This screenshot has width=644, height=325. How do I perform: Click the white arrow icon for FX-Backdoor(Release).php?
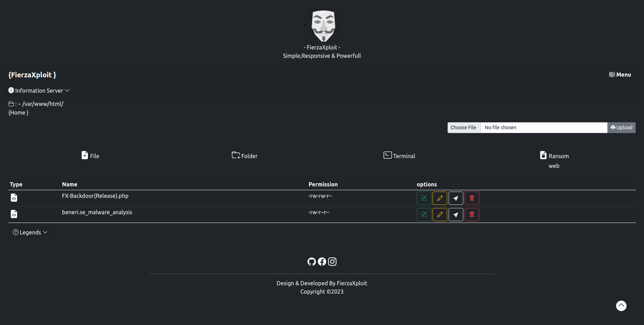(x=456, y=198)
